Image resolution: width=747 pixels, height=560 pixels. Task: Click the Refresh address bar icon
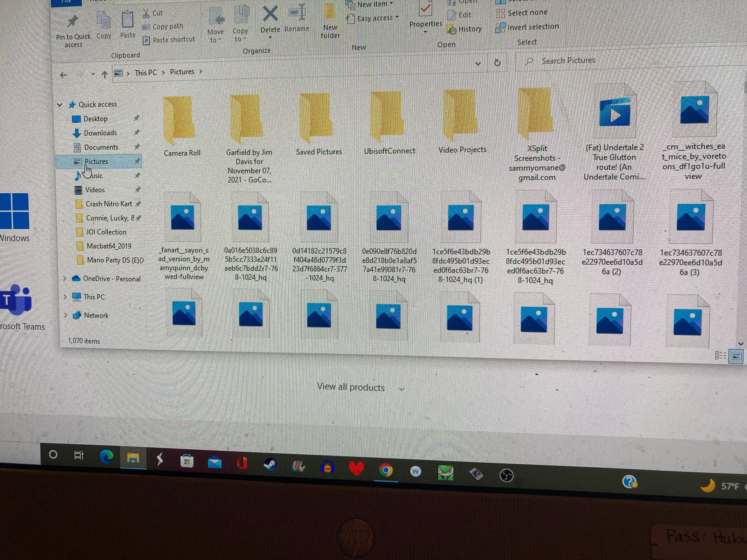497,63
